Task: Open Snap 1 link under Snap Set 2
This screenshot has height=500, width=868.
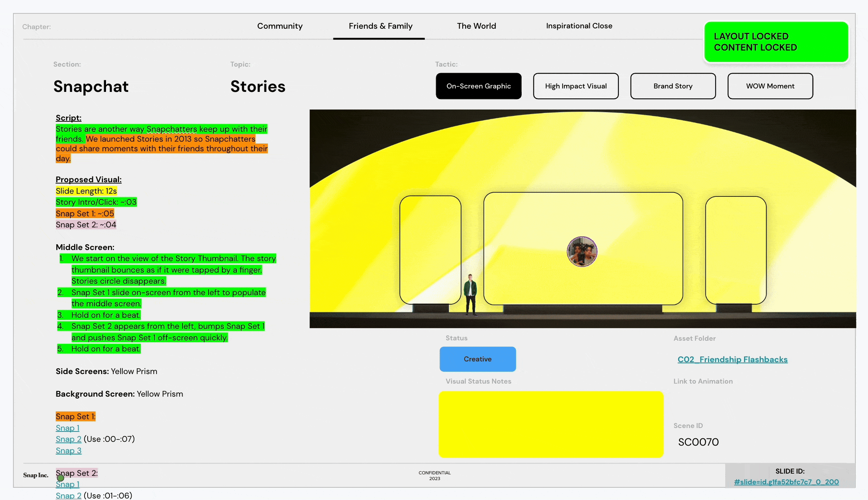Action: (x=68, y=484)
